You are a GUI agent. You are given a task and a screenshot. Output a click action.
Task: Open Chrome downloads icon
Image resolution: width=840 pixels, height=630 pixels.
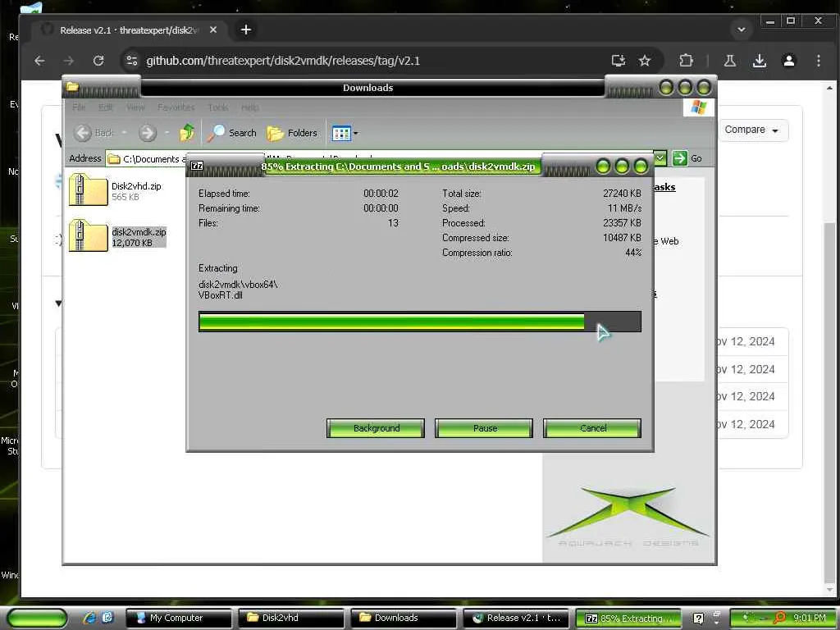click(759, 61)
